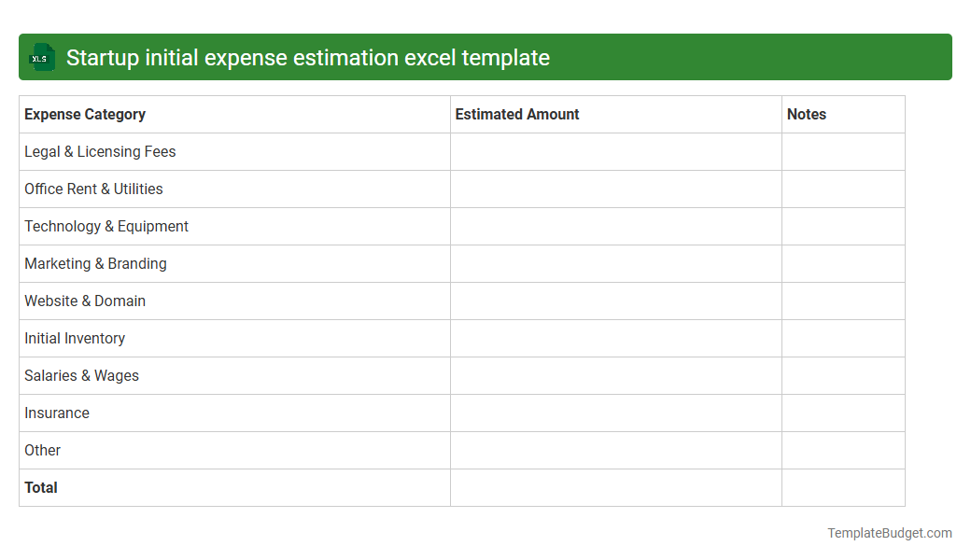
Task: Select the Expense Category column header
Action: [84, 114]
